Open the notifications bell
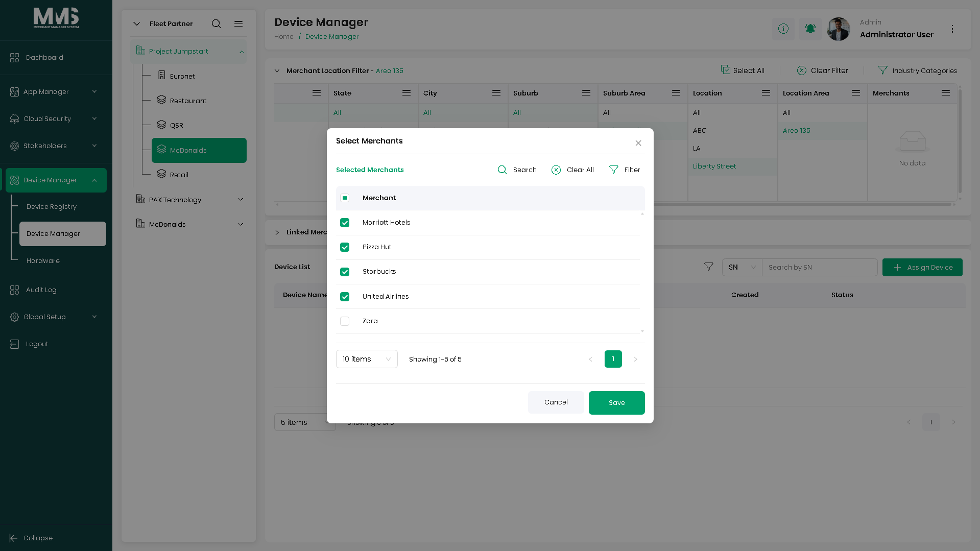This screenshot has width=980, height=551. click(810, 29)
